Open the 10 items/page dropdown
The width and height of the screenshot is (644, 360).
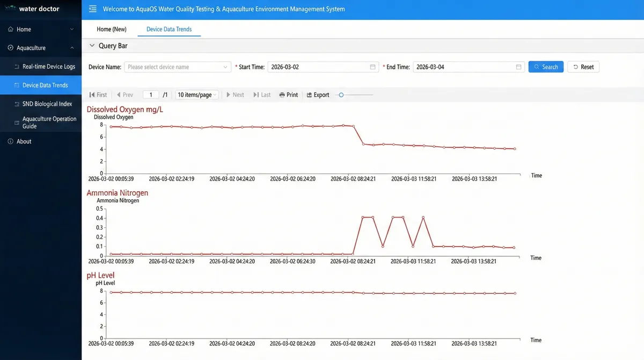(197, 95)
